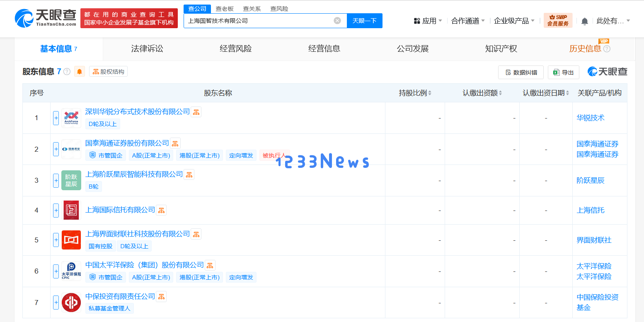Open equity structure icon for 中国太平洋保险

pyautogui.click(x=210, y=265)
